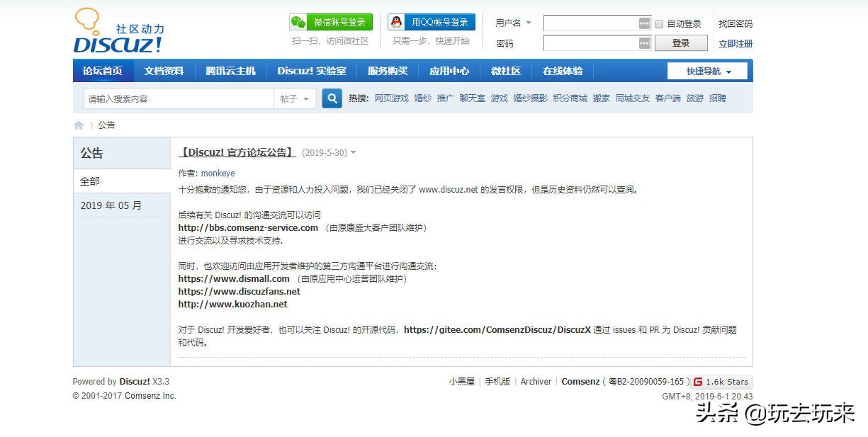Click the search magnifier icon
Viewport: 868px width, 437px height.
[332, 98]
